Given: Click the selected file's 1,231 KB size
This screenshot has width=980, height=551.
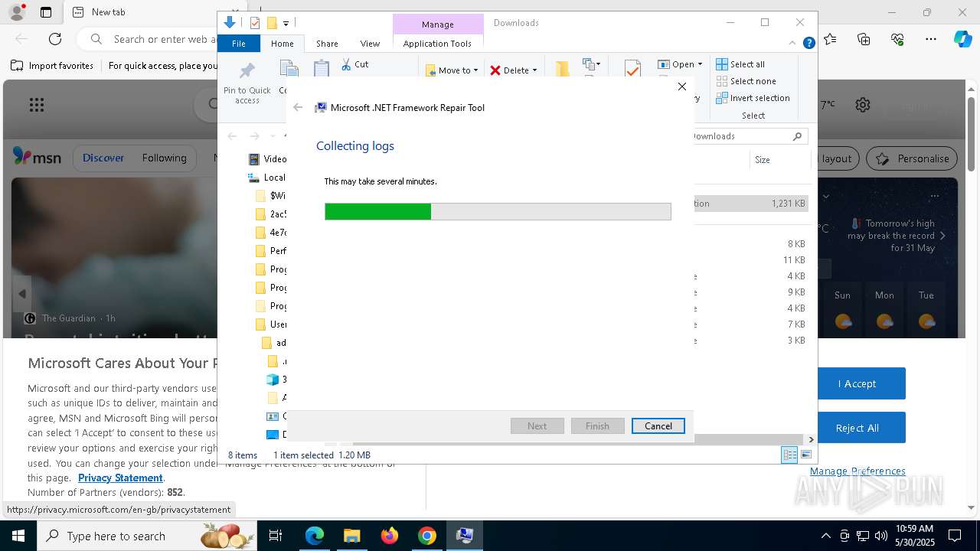Looking at the screenshot, I should pos(788,204).
